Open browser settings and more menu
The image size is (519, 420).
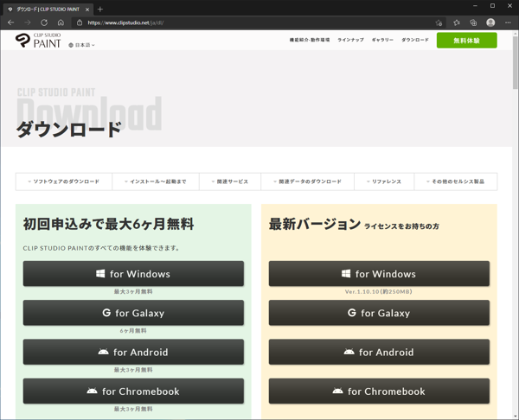508,22
